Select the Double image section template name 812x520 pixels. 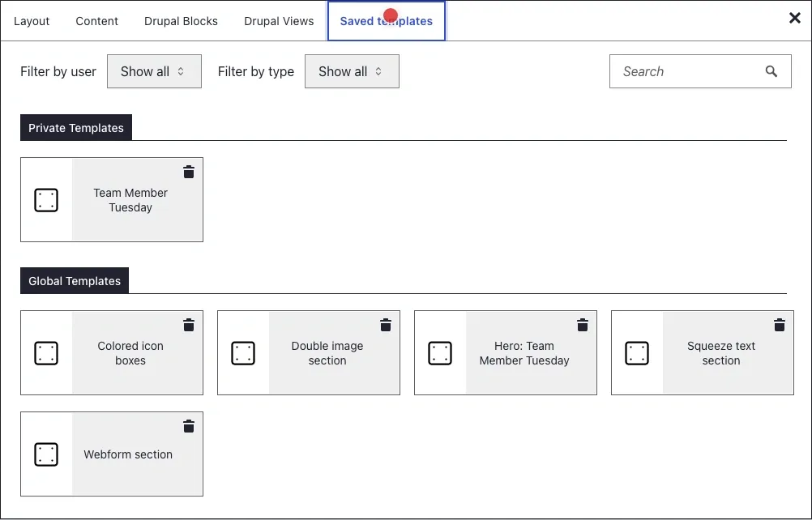coord(327,353)
